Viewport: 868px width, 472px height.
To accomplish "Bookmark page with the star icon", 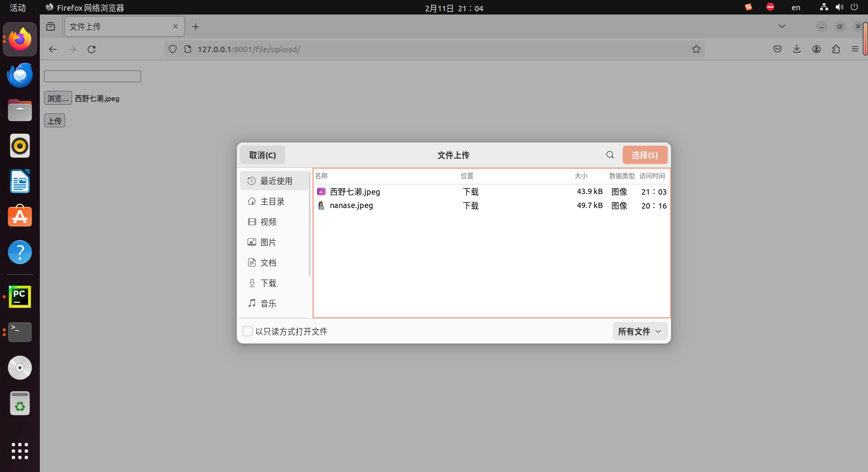I will [696, 49].
